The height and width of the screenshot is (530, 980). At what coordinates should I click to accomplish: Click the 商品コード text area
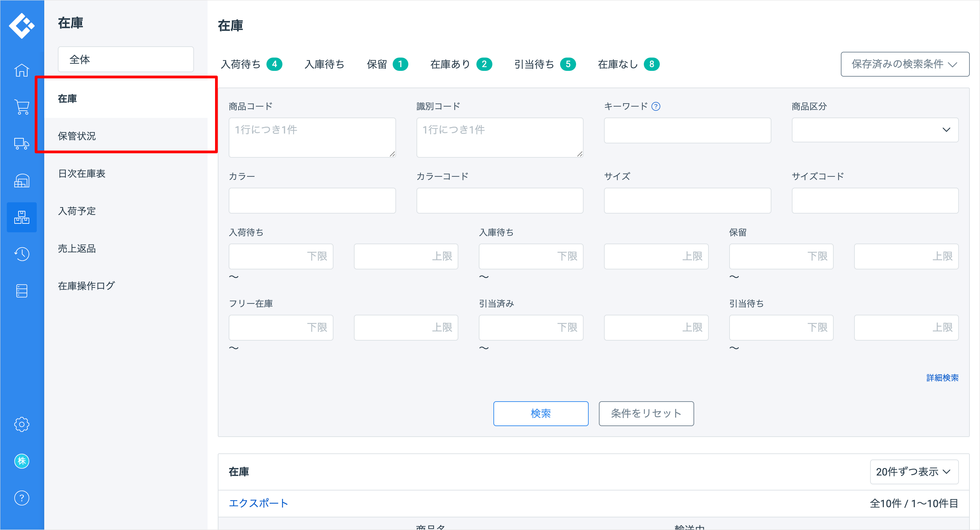click(x=312, y=137)
